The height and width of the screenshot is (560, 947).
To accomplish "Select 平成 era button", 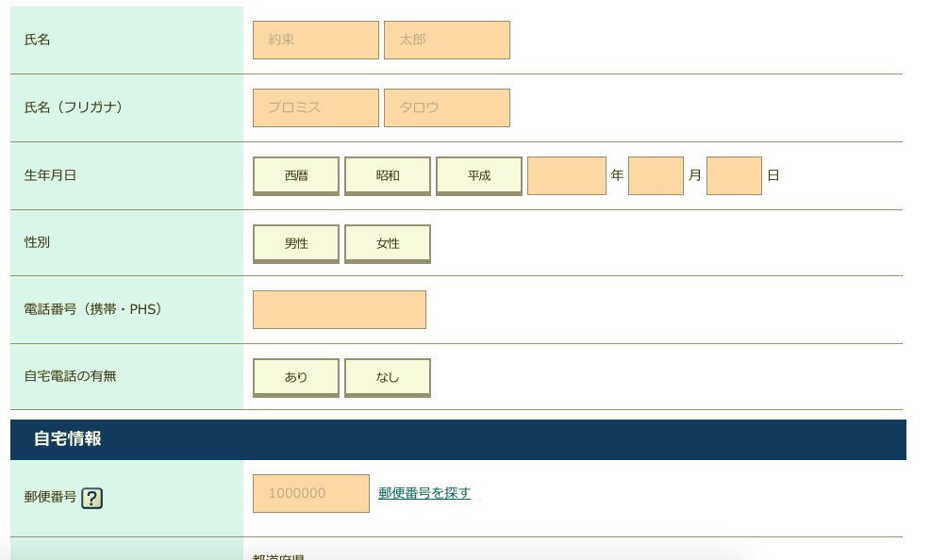I will coord(479,174).
